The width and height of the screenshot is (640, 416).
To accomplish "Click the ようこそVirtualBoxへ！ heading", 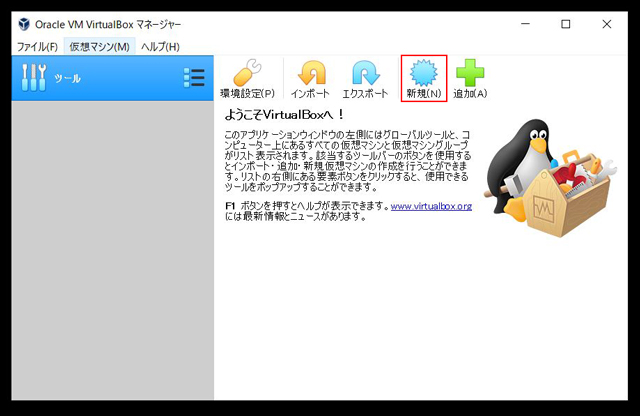I will 284,115.
